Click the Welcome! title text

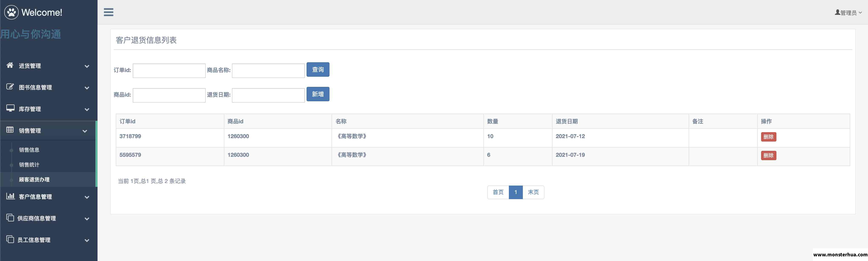click(42, 12)
